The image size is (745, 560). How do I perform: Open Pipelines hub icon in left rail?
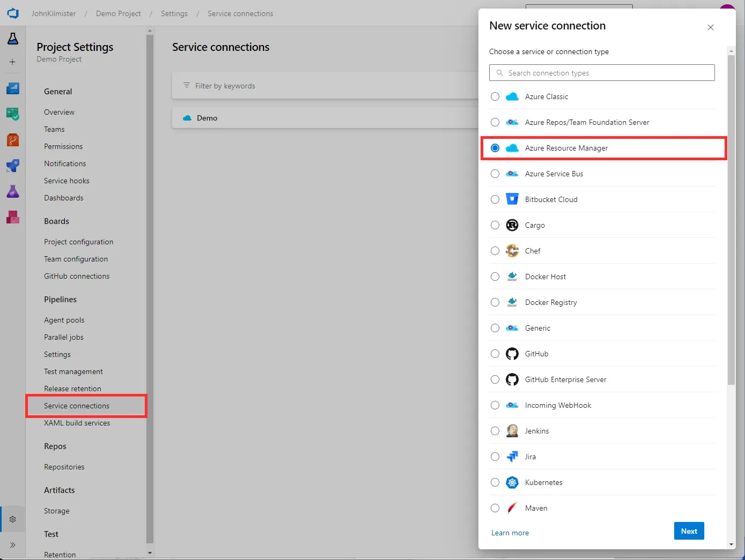coord(13,166)
